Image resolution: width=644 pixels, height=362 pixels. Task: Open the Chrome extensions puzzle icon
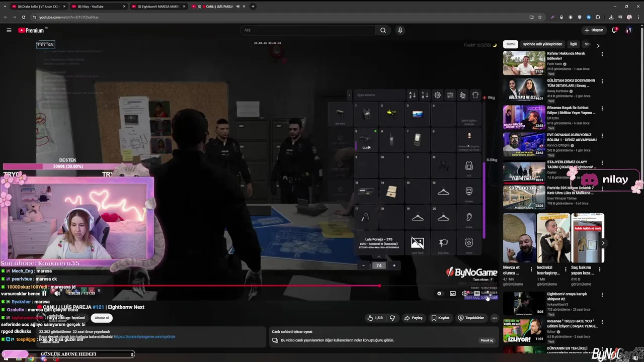click(x=598, y=17)
